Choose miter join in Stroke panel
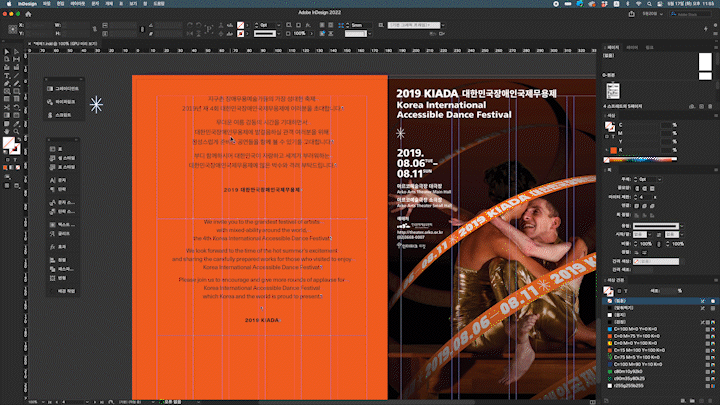The width and height of the screenshot is (720, 405). (637, 206)
